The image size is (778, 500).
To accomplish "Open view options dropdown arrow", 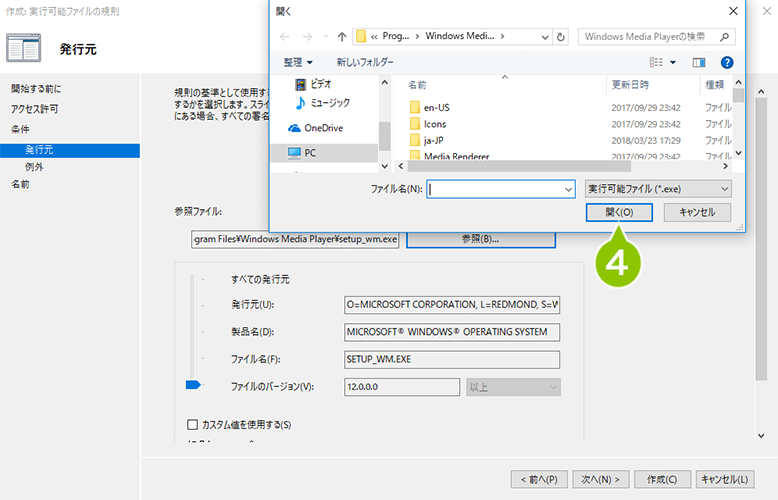I will coord(673,62).
